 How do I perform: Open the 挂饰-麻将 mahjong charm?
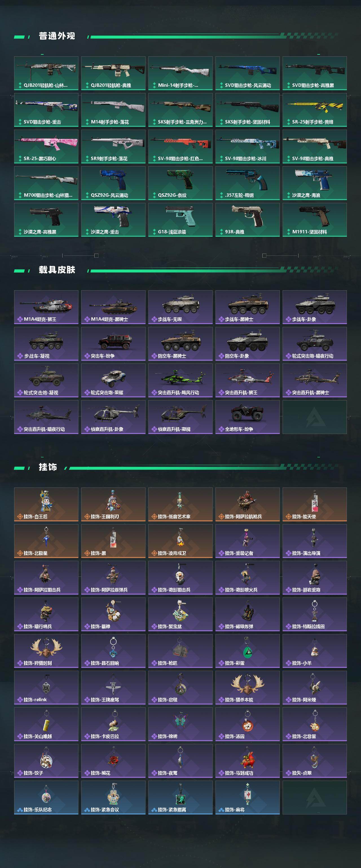[247, 798]
